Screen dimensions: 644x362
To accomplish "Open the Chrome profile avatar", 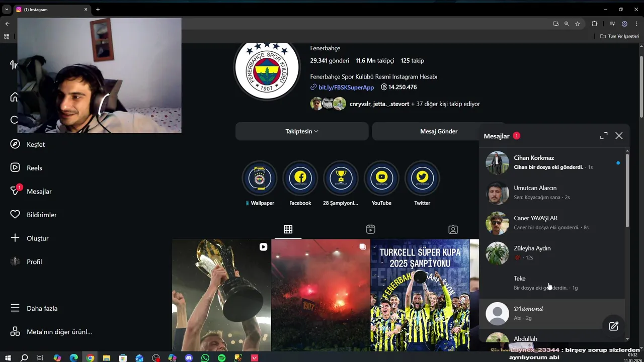I will [x=624, y=24].
